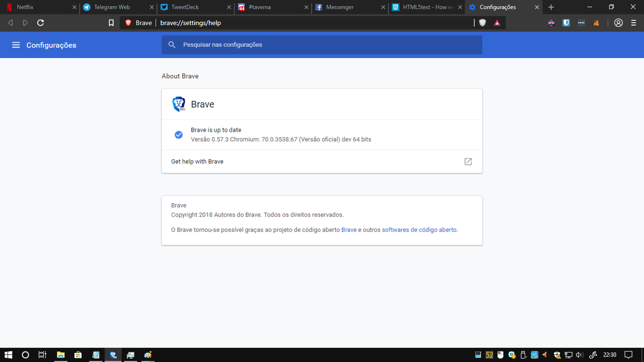This screenshot has height=362, width=644.
Task: Click the Brave Shields lion icon
Action: [482, 23]
